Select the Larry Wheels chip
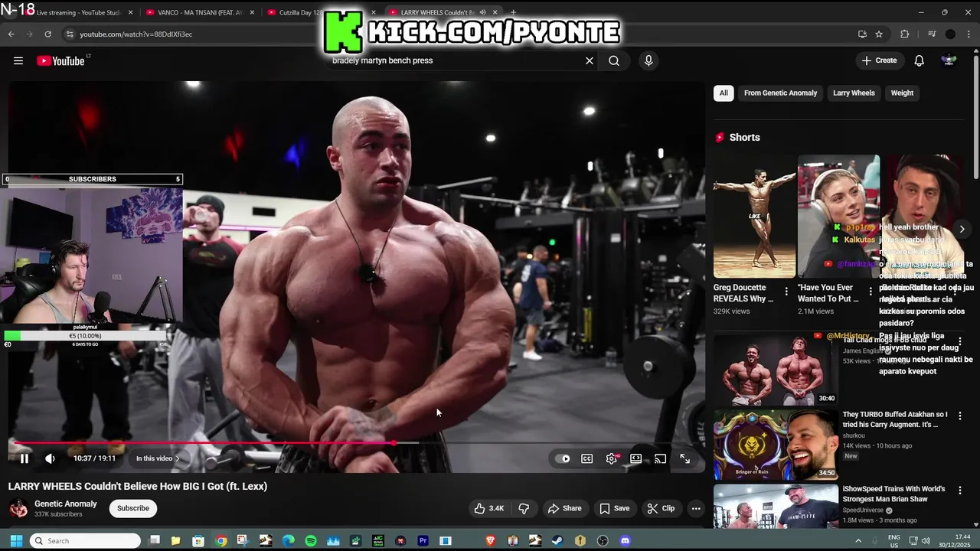The image size is (980, 551). [854, 93]
